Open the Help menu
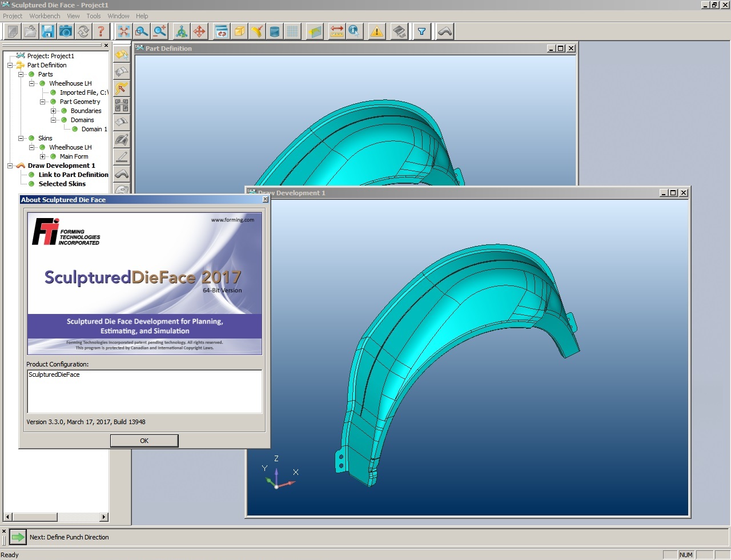Viewport: 731px width, 560px height. 142,16
